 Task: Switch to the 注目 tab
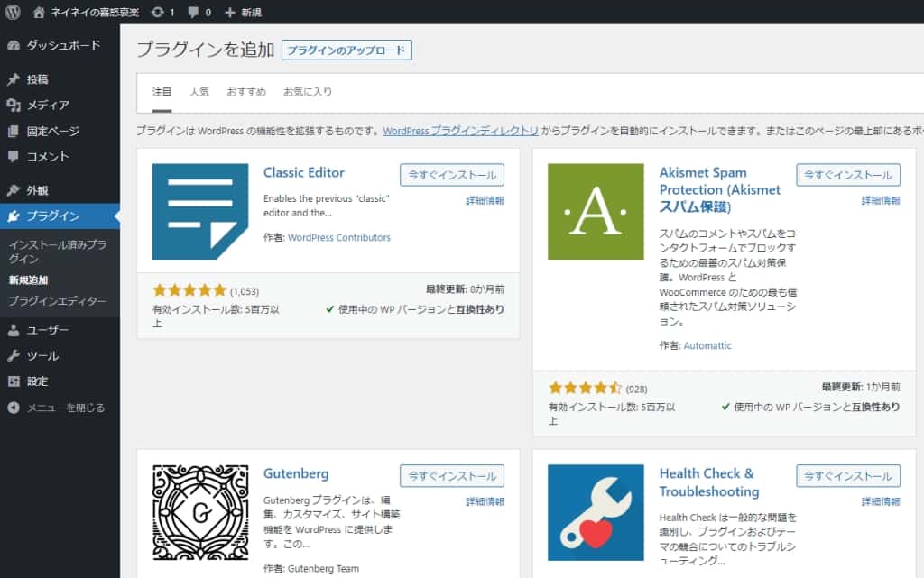tap(162, 92)
